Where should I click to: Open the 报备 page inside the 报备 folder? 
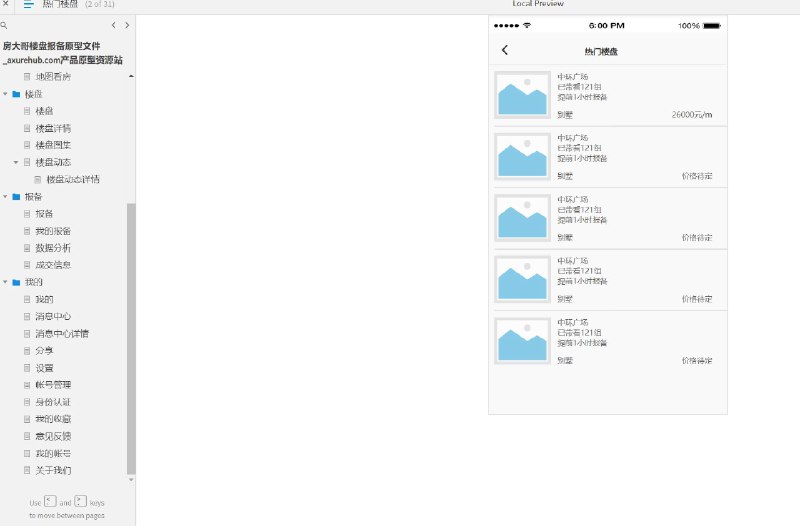click(44, 214)
